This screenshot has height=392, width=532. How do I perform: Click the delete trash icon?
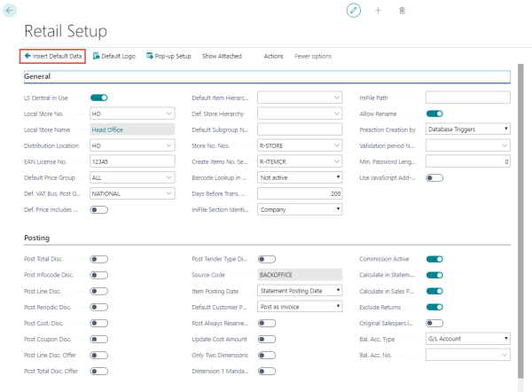pos(402,10)
